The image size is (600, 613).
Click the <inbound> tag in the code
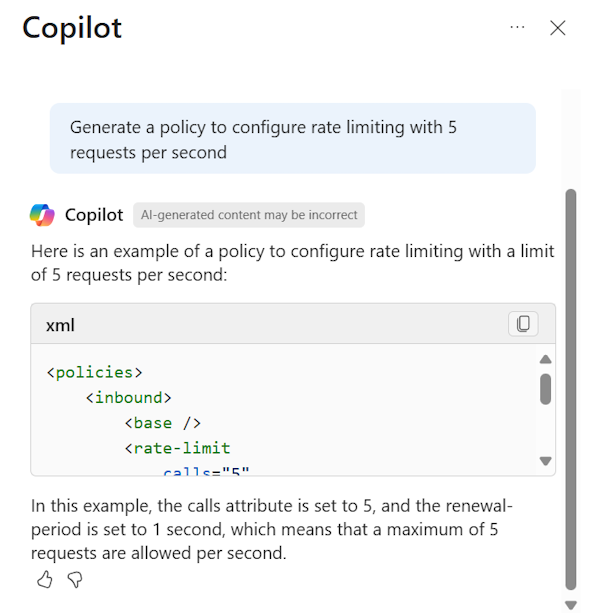[128, 398]
